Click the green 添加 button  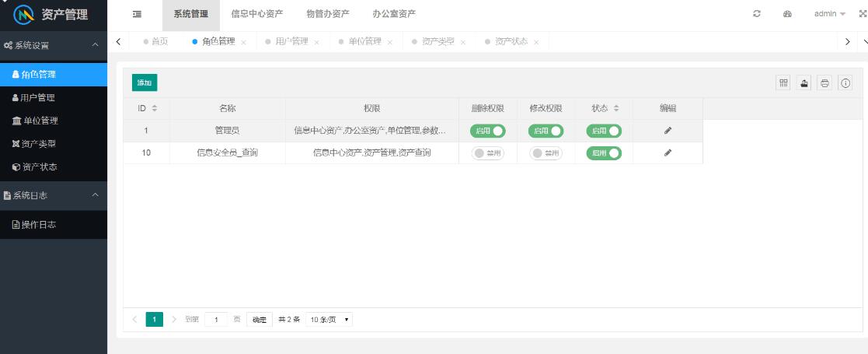click(x=145, y=82)
